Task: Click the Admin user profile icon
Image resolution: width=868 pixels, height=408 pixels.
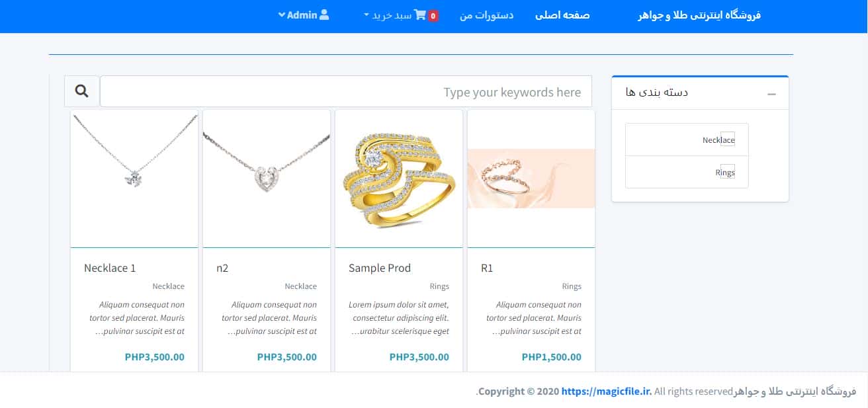Action: 324,15
